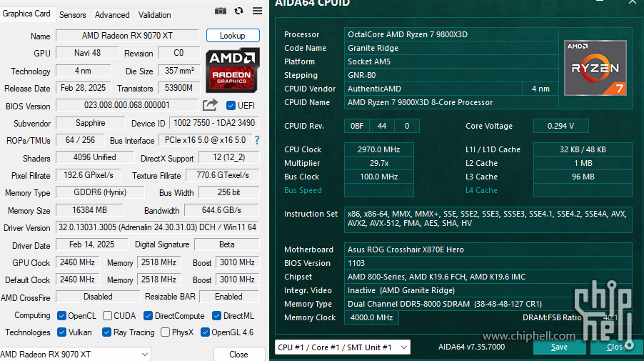Go to the Validation tab

(x=154, y=15)
